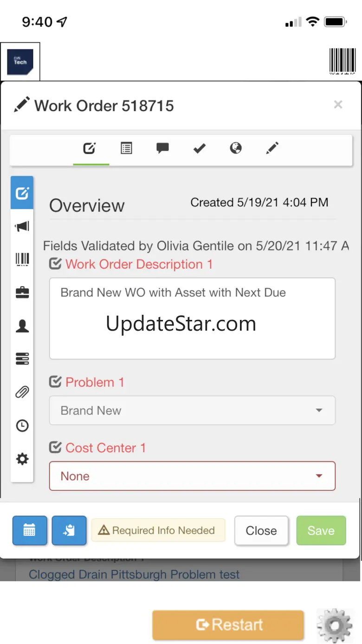Open the megaphone icon in sidebar
Image resolution: width=362 pixels, height=644 pixels.
click(x=22, y=227)
